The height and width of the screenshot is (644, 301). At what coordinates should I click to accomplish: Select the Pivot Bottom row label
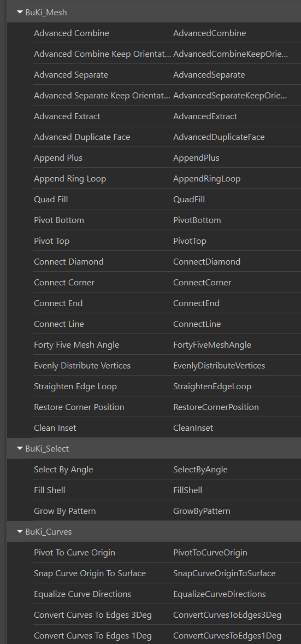(59, 220)
